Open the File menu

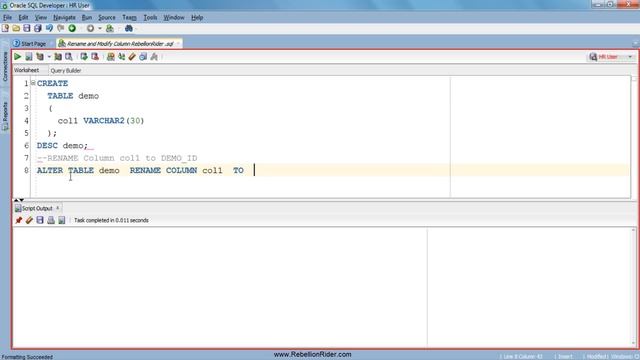pyautogui.click(x=7, y=18)
